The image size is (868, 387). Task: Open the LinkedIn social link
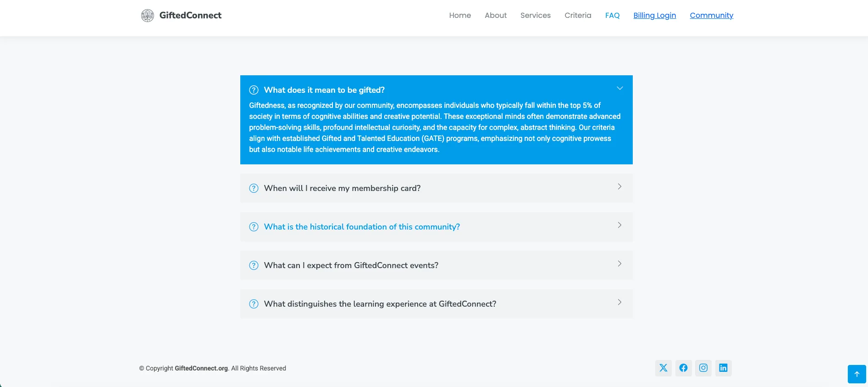pos(723,368)
